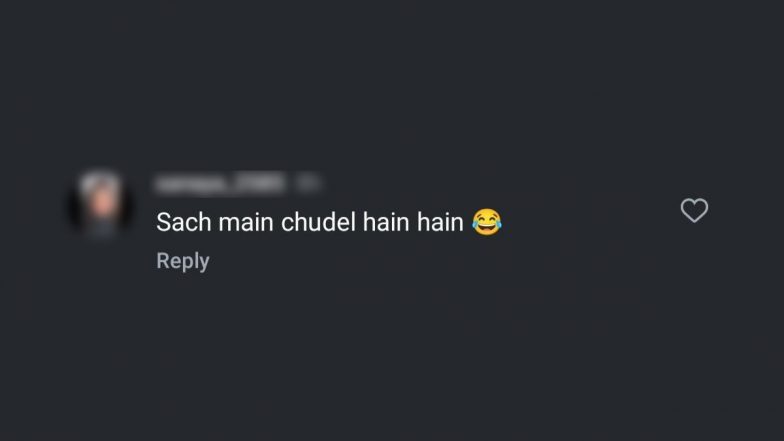The height and width of the screenshot is (441, 784).
Task: Click the laughing-crying emoji in the comment
Action: [x=486, y=222]
